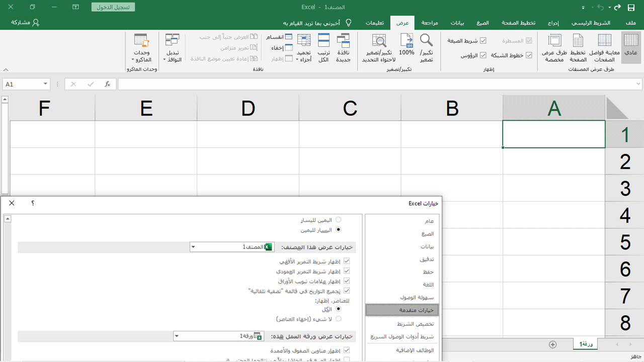This screenshot has width=644, height=362.
Task: Open the Macros (وحدات الماكرو) button
Action: pos(142,48)
